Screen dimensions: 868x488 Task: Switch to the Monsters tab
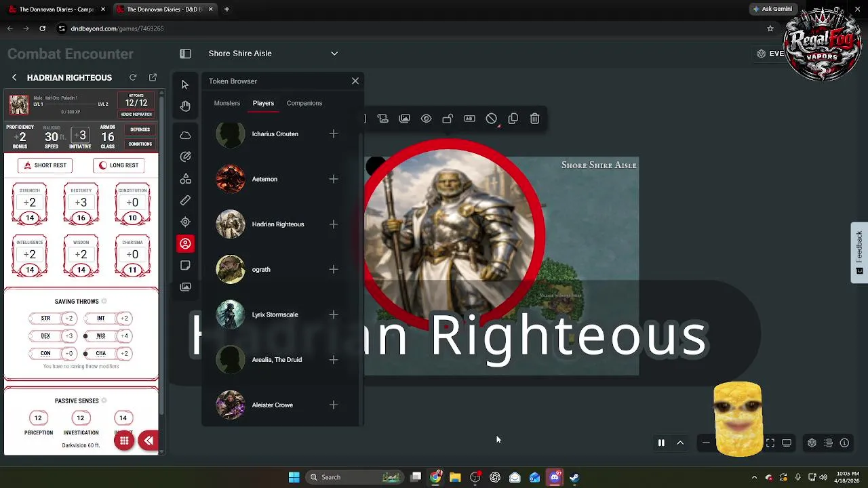[x=227, y=103]
